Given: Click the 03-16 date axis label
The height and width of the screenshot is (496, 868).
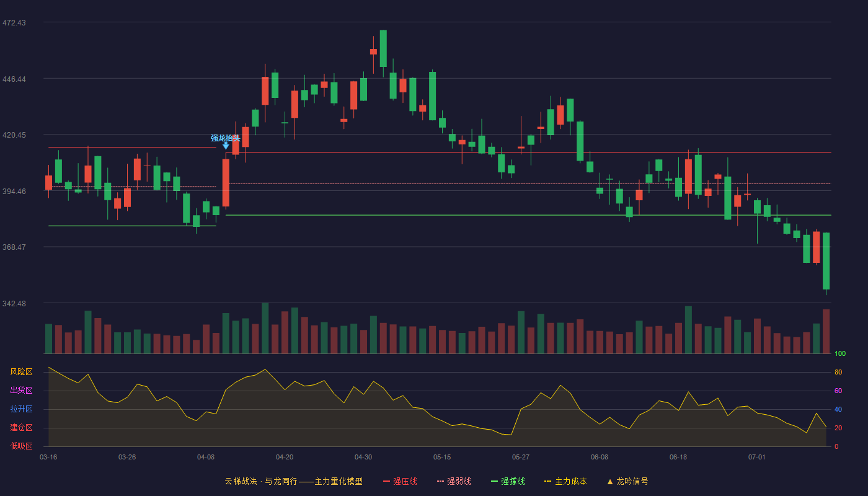Looking at the screenshot, I should coord(48,457).
